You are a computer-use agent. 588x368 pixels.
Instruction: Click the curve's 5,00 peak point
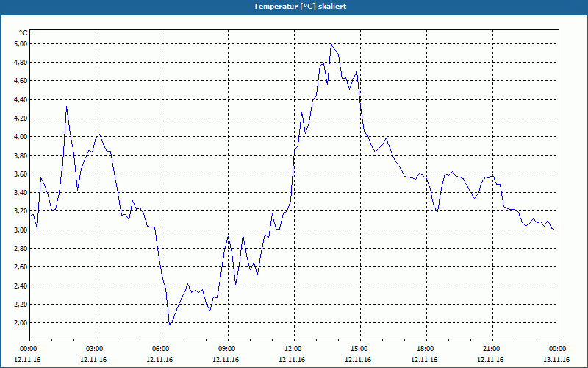[x=331, y=44]
